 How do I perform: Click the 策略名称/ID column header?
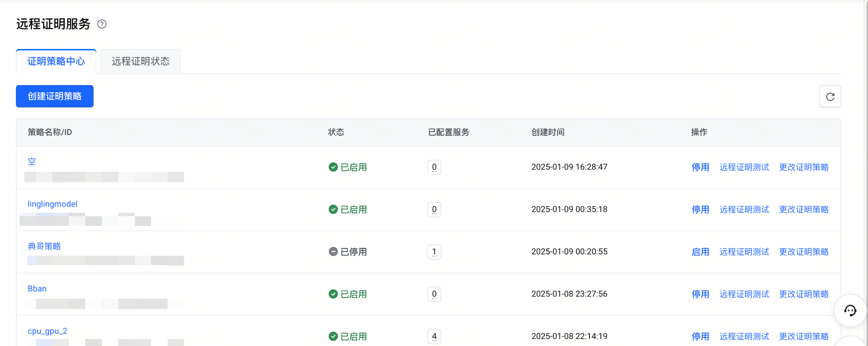click(50, 132)
